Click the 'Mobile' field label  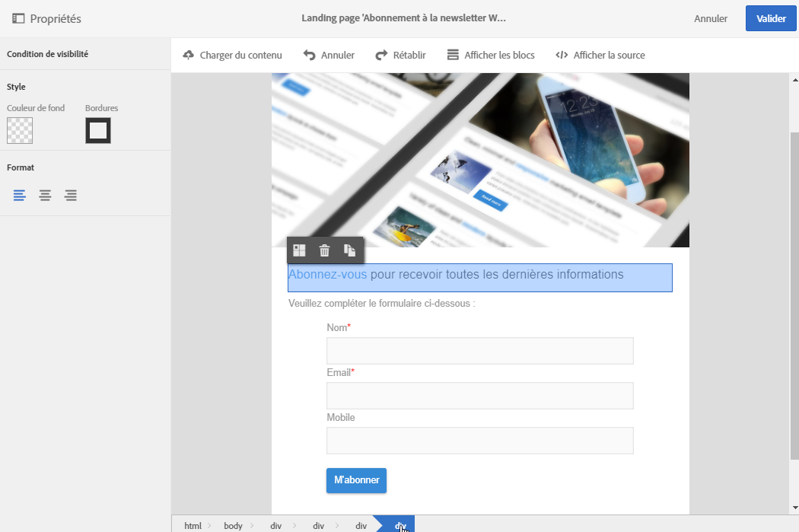[x=340, y=417]
